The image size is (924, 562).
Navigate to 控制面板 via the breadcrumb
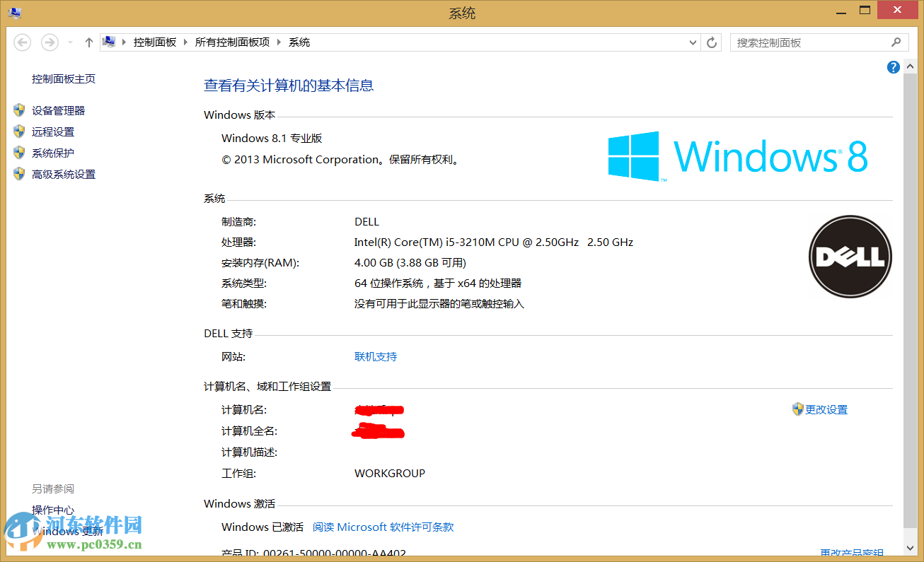pyautogui.click(x=155, y=42)
